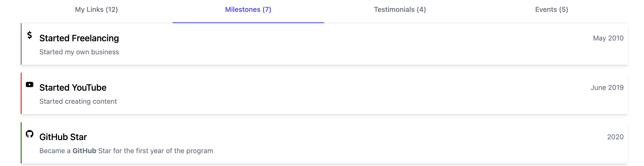Click 'Started my own business' description
The image size is (644, 166).
79,52
